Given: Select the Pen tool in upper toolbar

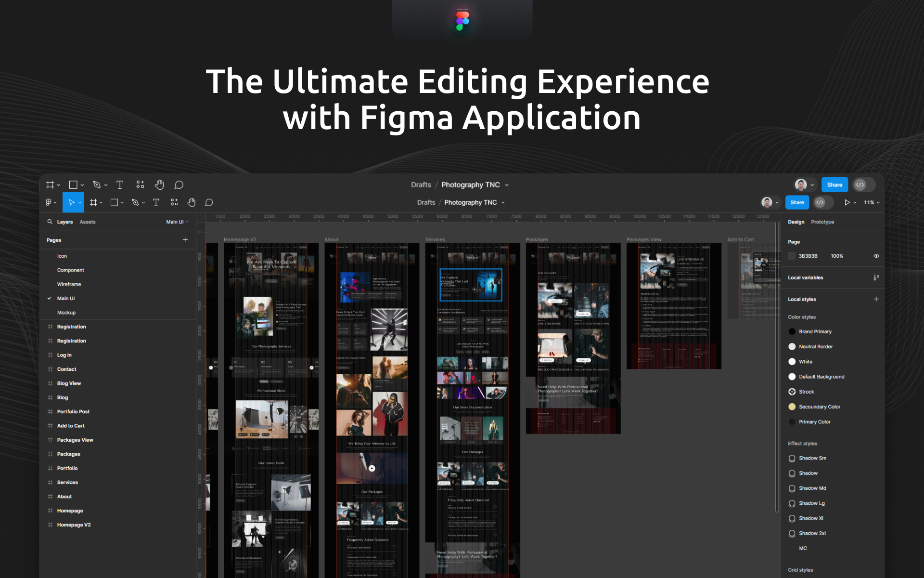Looking at the screenshot, I should tap(97, 184).
